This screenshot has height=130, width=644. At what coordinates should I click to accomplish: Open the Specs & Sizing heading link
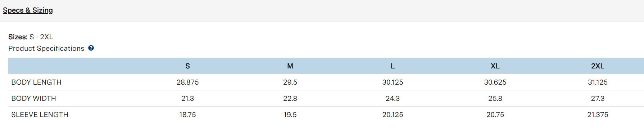click(x=28, y=10)
